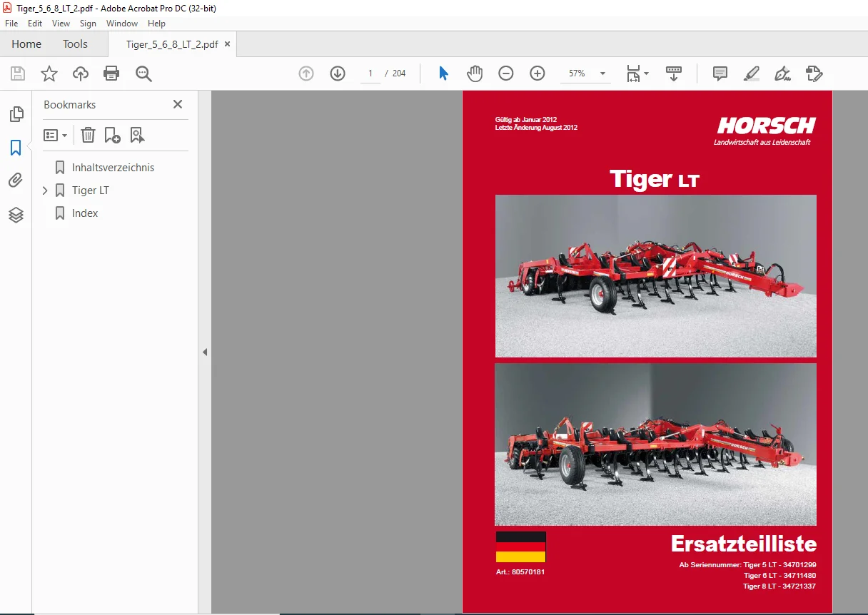This screenshot has height=615, width=868.
Task: Click the Ersatzteilliste heading text
Action: click(x=743, y=544)
